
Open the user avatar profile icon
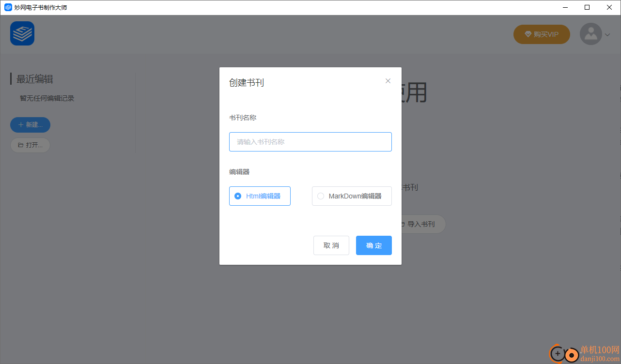click(x=590, y=34)
